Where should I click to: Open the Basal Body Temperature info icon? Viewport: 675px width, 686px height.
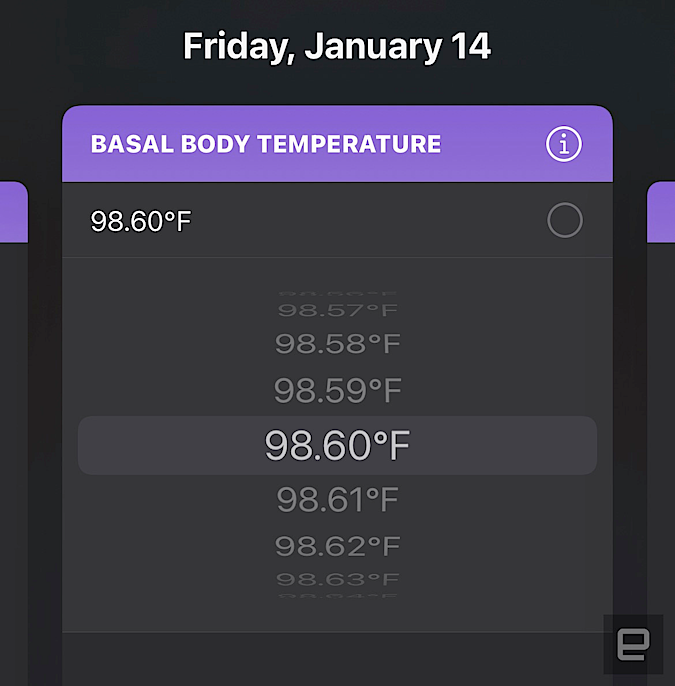pyautogui.click(x=564, y=144)
